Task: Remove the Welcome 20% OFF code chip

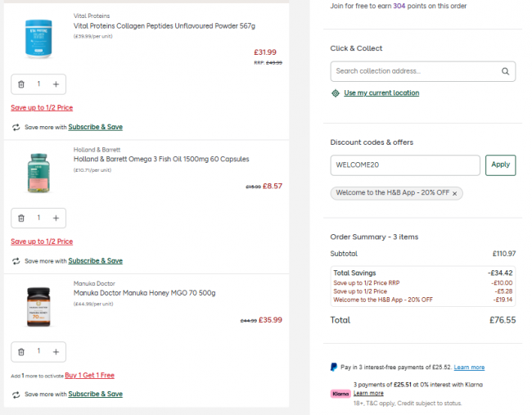Action: (455, 193)
